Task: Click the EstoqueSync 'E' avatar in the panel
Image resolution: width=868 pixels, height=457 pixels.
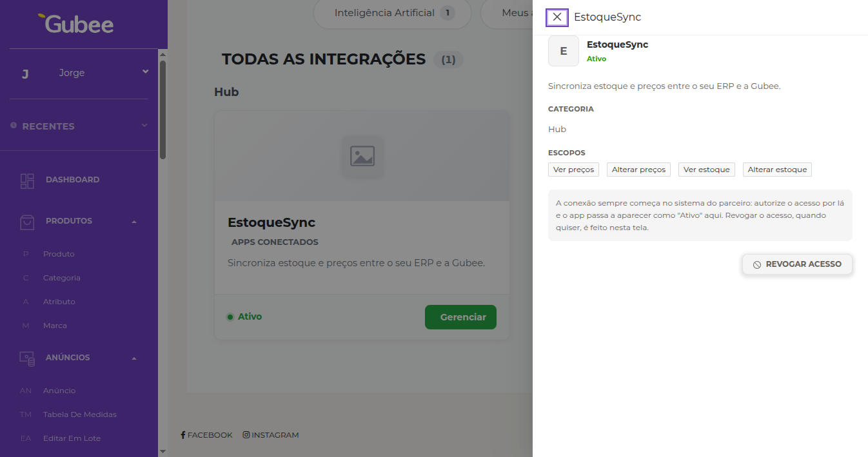Action: click(564, 51)
